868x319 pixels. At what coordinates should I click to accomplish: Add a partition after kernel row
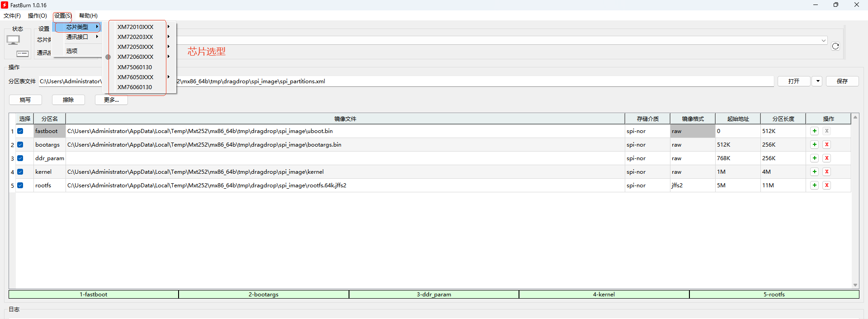pyautogui.click(x=815, y=172)
